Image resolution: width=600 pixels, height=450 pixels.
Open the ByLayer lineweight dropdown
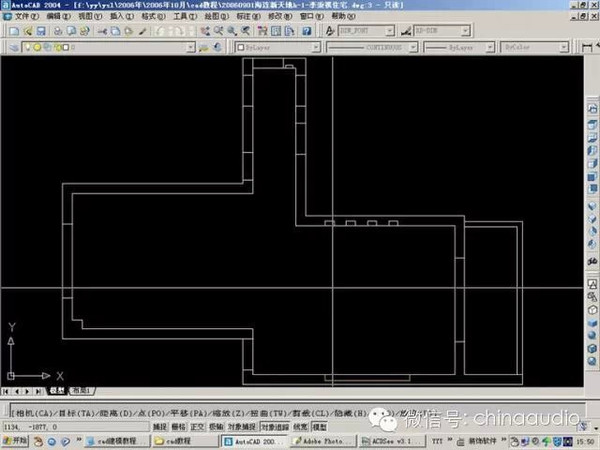pyautogui.click(x=490, y=47)
